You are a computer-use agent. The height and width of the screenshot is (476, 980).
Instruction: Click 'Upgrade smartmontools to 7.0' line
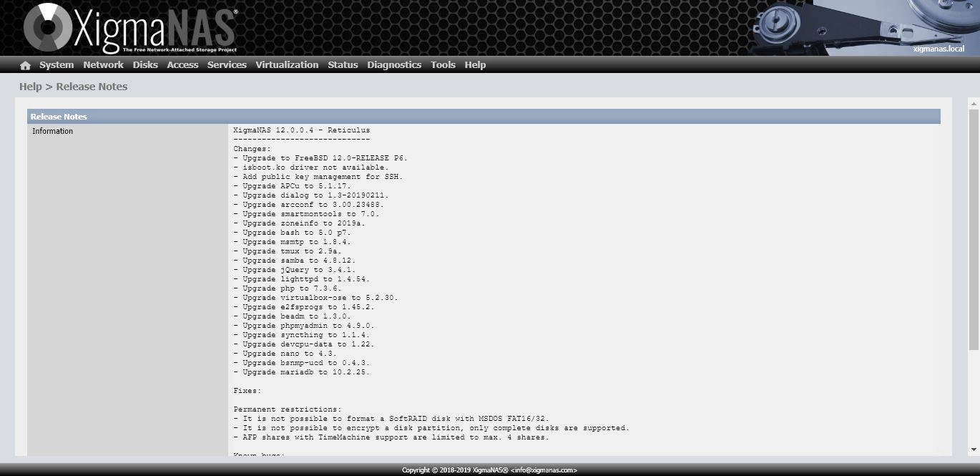[306, 214]
